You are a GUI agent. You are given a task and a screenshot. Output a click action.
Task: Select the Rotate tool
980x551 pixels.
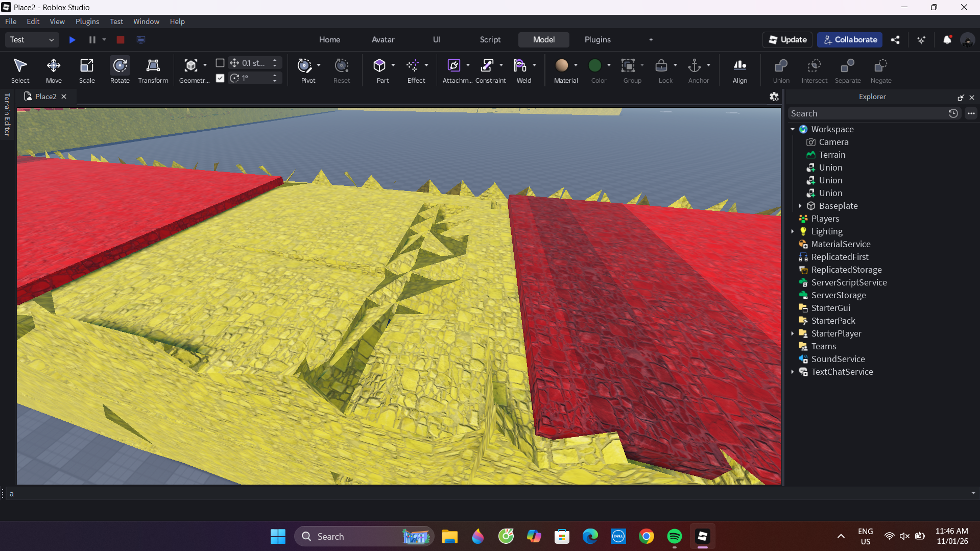[119, 70]
